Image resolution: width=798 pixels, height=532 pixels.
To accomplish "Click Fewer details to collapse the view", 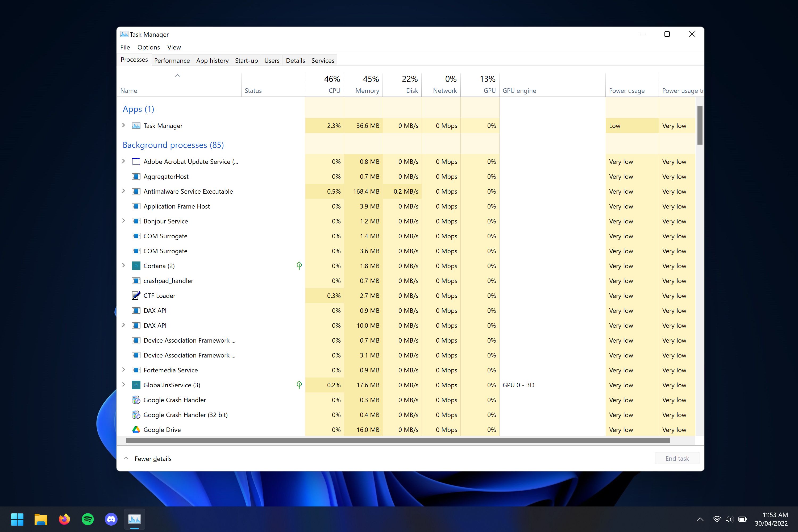I will (x=153, y=458).
